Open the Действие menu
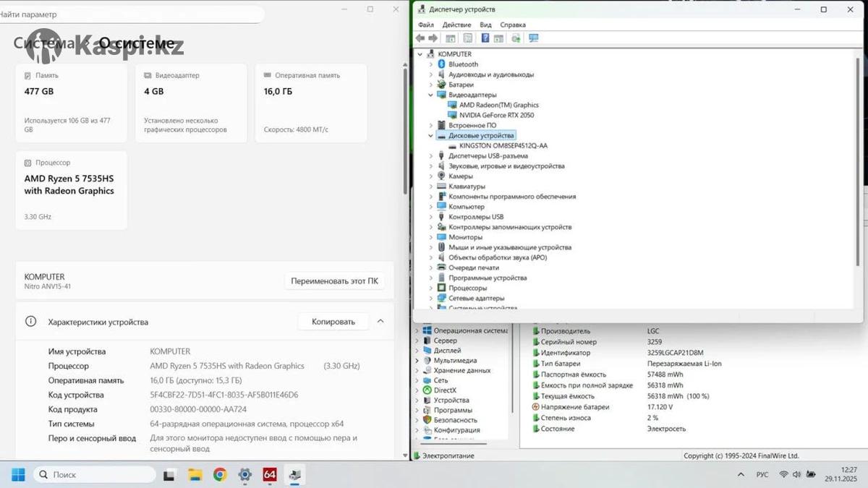 456,25
